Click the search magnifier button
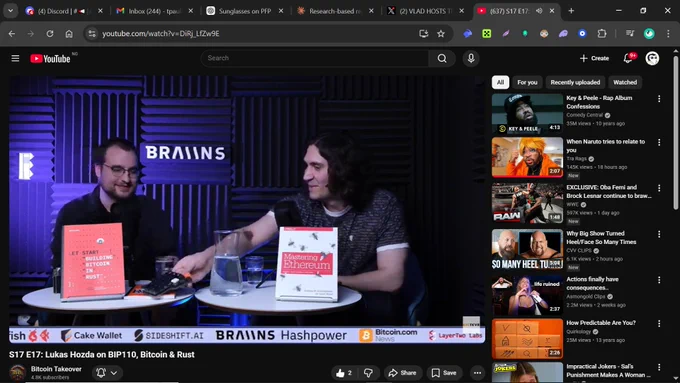The height and width of the screenshot is (383, 680). click(x=442, y=58)
